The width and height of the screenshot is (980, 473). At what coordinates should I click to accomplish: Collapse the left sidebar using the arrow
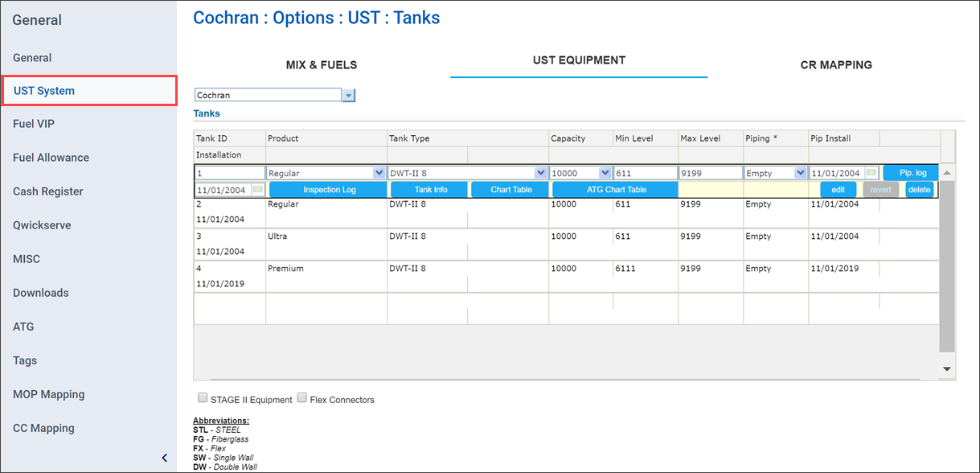(x=165, y=457)
